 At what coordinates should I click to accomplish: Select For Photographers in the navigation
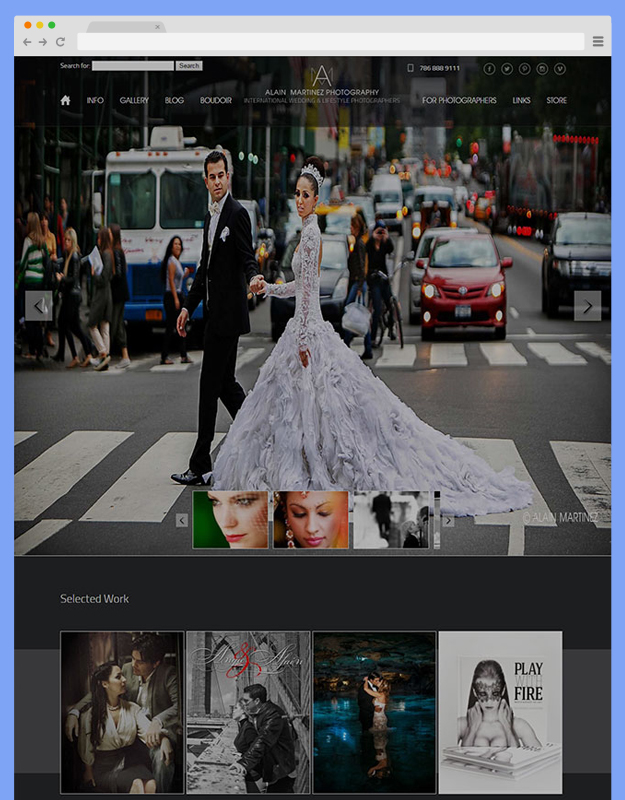click(x=459, y=101)
